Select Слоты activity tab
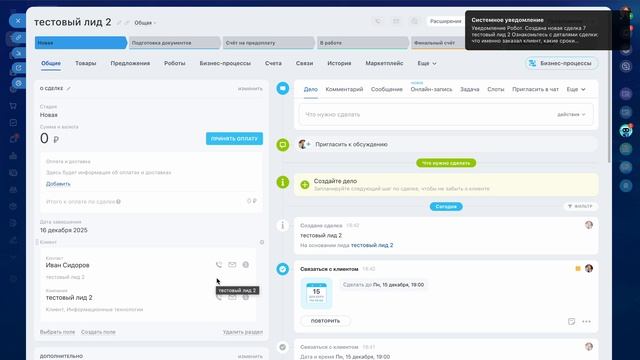The image size is (640, 360). (496, 89)
